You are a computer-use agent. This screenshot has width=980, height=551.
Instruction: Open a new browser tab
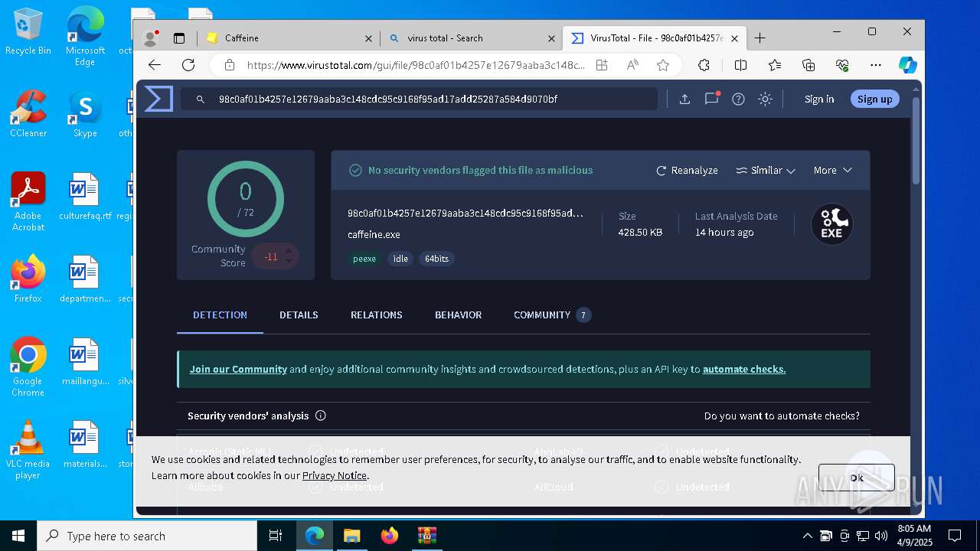pyautogui.click(x=759, y=37)
